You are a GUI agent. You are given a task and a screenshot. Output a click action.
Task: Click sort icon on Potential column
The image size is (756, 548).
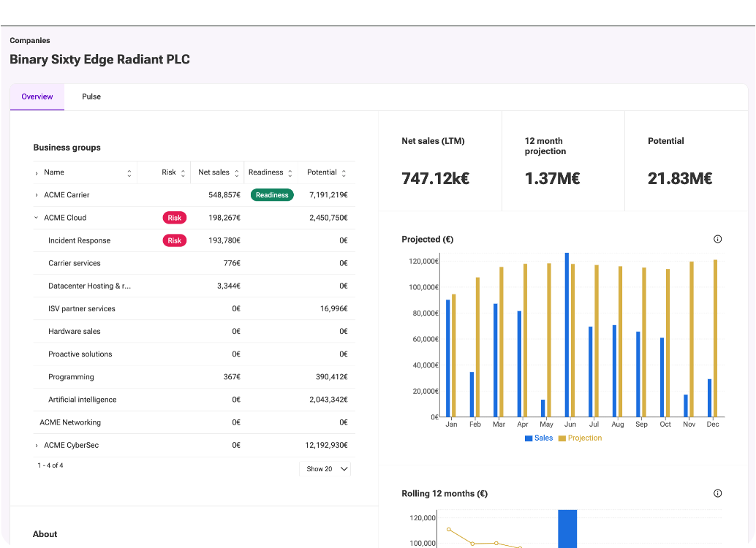click(344, 173)
